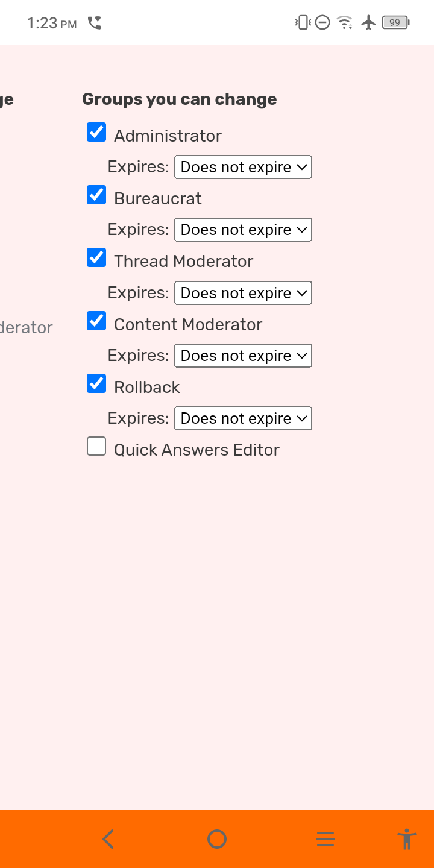Open Thread Moderator expiry dropdown
The height and width of the screenshot is (868, 434).
coord(243,293)
